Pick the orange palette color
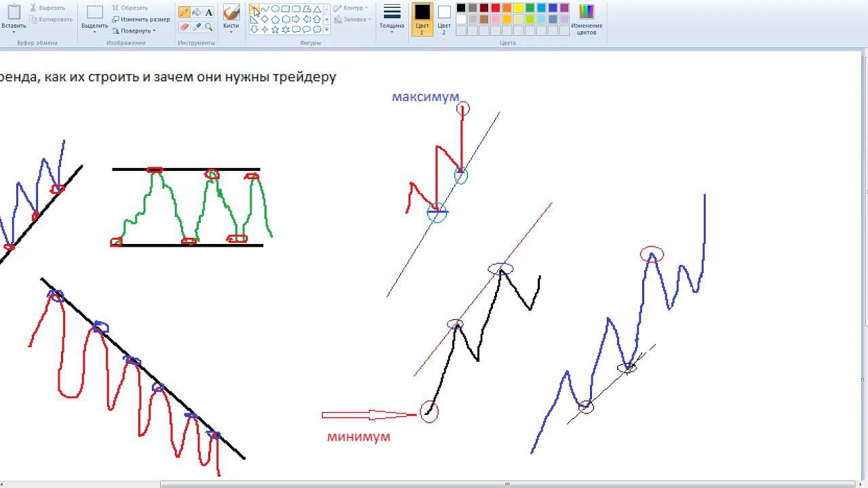 (x=507, y=8)
